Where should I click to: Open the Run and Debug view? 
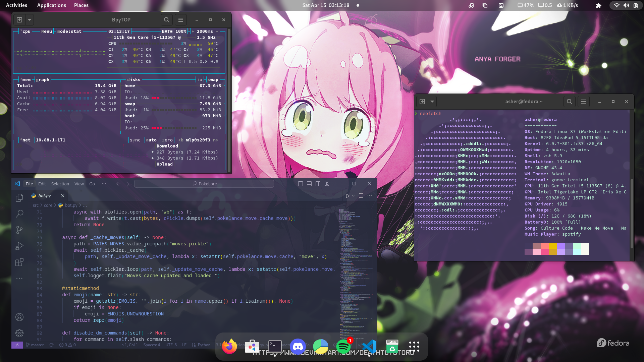(19, 246)
